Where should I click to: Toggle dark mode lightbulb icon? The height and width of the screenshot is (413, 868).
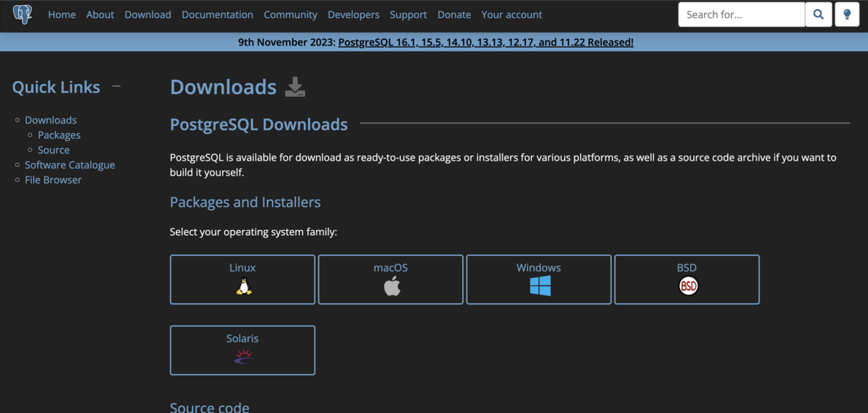coord(847,14)
